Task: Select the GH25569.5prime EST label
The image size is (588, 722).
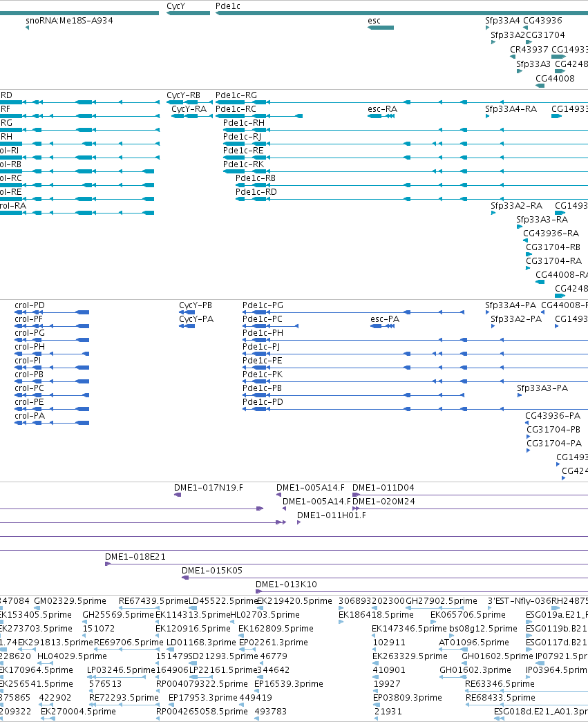Action: 118,614
